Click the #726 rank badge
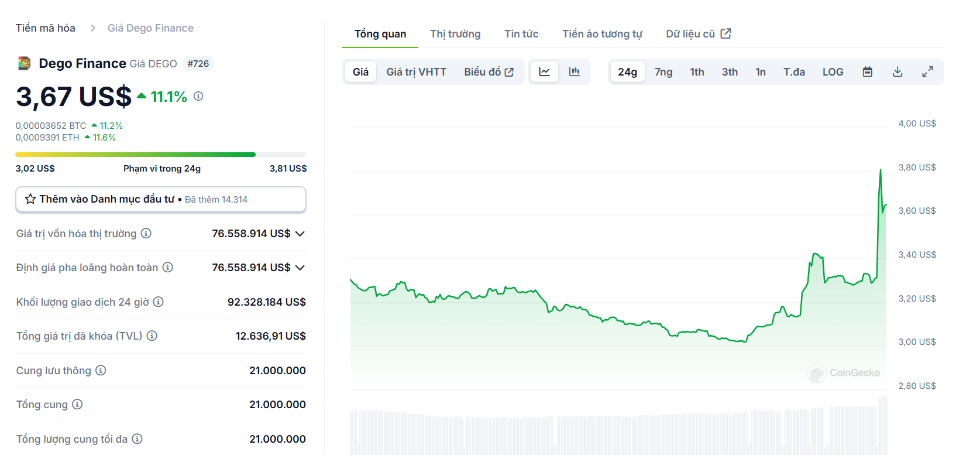The width and height of the screenshot is (980, 455). 198,64
